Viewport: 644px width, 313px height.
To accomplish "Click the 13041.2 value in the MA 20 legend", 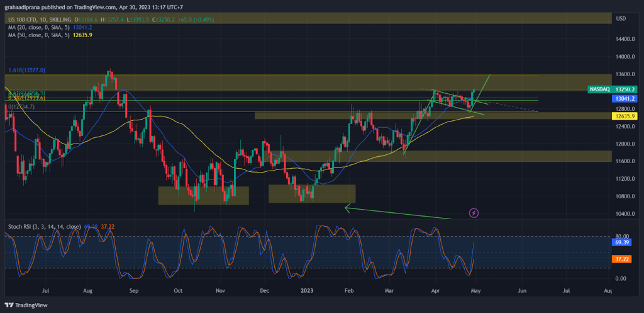I will (82, 27).
